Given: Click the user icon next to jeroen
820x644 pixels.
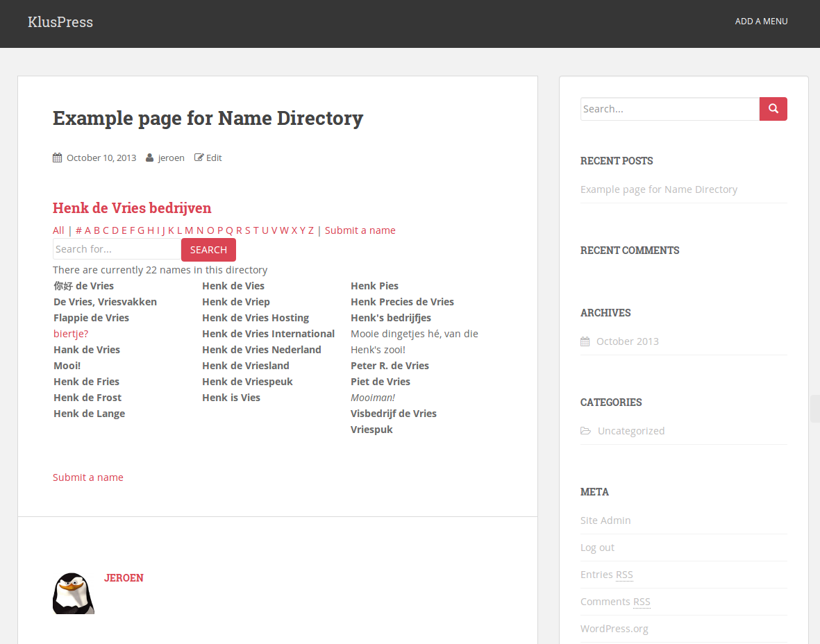Looking at the screenshot, I should [149, 158].
